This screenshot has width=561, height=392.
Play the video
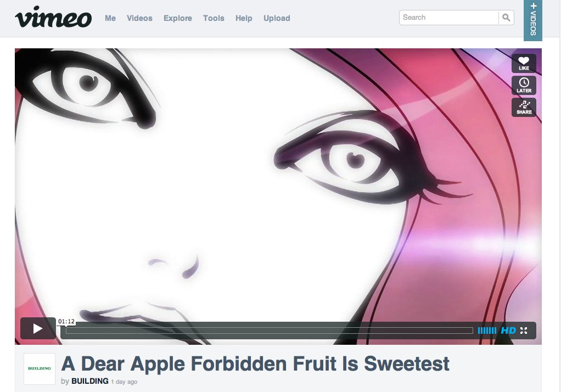38,328
